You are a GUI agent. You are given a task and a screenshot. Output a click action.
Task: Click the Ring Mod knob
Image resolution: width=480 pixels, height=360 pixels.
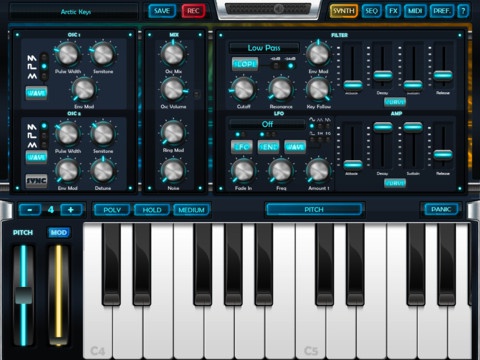pyautogui.click(x=173, y=133)
